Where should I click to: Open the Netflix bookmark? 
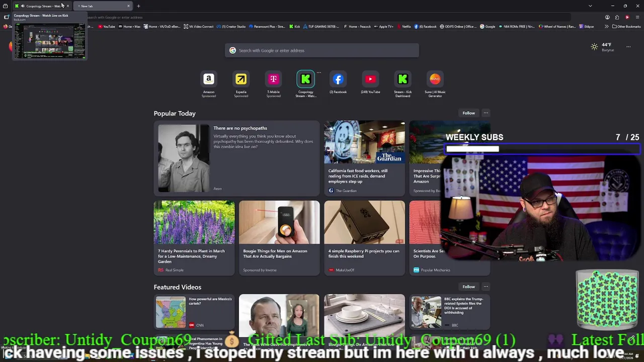[x=404, y=27]
